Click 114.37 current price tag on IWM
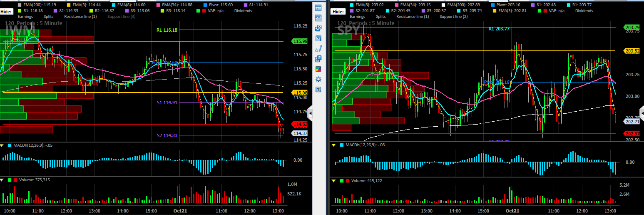The width and height of the screenshot is (644, 215). click(x=300, y=133)
